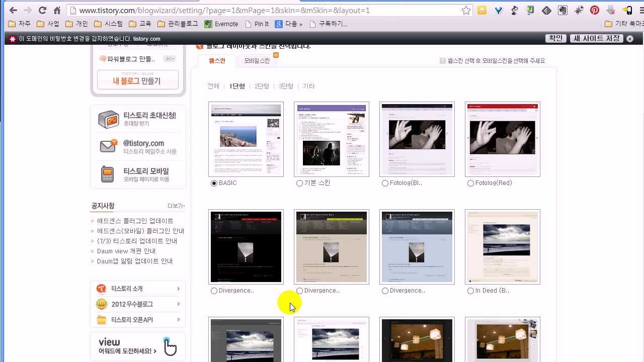Switch to the 웹스킨 tab

pyautogui.click(x=217, y=61)
